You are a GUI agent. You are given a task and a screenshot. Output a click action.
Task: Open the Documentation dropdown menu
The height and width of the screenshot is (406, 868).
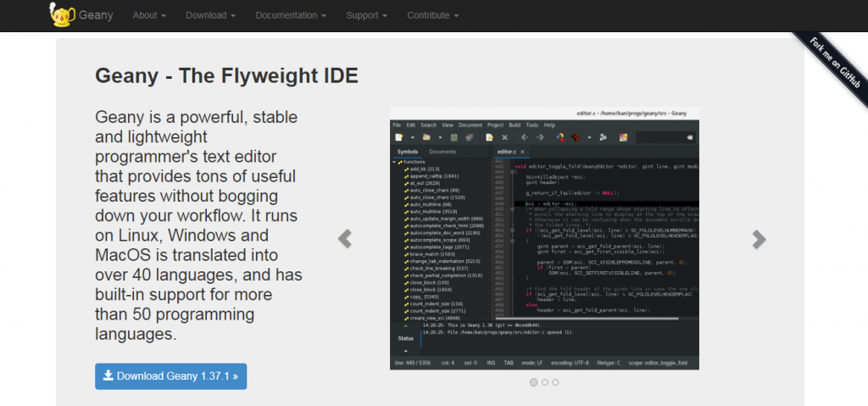click(x=291, y=15)
